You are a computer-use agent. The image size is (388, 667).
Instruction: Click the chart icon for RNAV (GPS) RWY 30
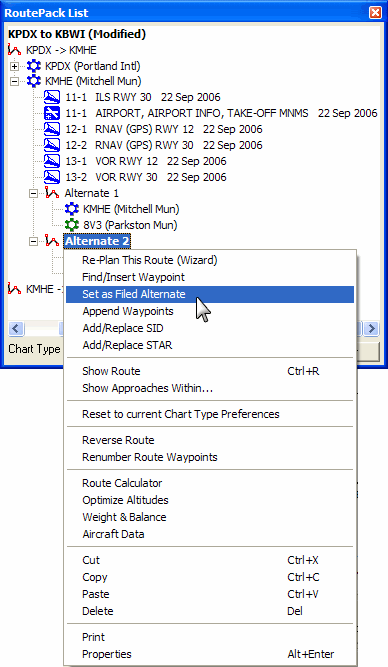pos(52,145)
